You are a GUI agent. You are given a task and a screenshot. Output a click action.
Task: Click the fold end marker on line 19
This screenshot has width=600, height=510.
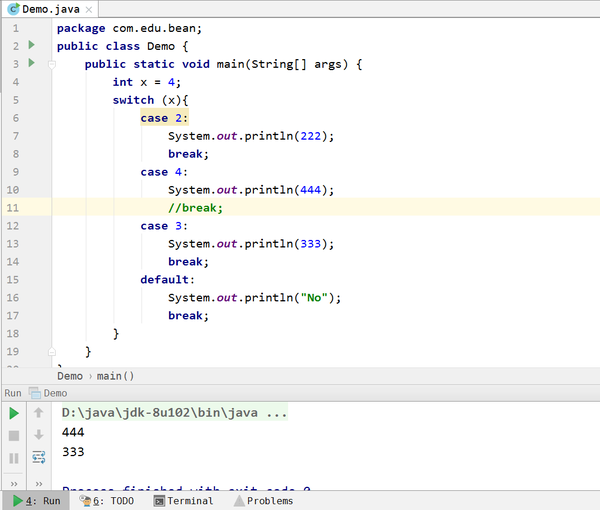[52, 351]
